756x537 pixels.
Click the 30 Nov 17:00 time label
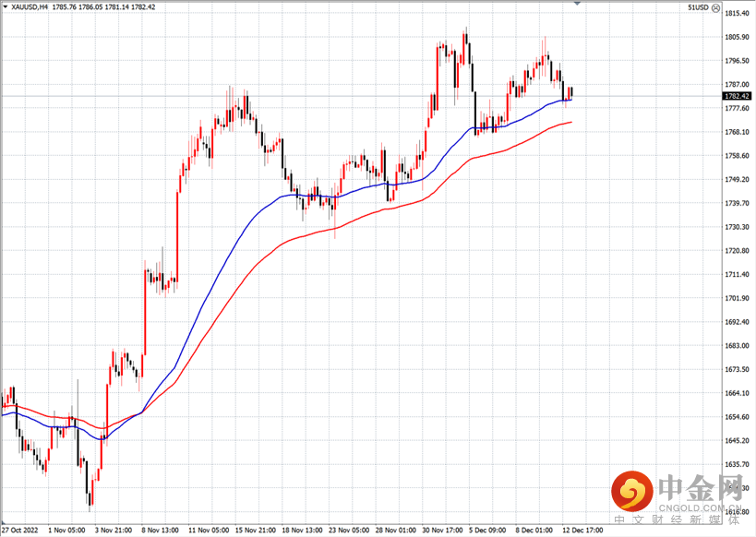point(442,531)
